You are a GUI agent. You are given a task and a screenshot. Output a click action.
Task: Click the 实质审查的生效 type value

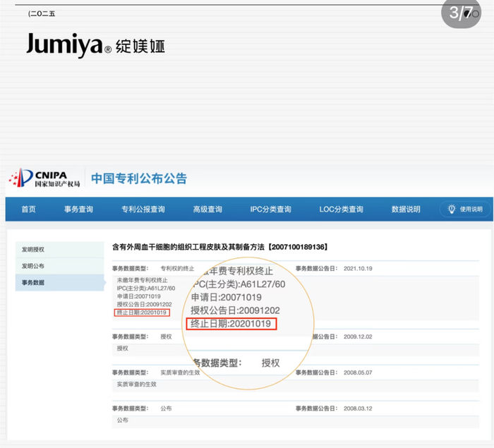(x=180, y=373)
